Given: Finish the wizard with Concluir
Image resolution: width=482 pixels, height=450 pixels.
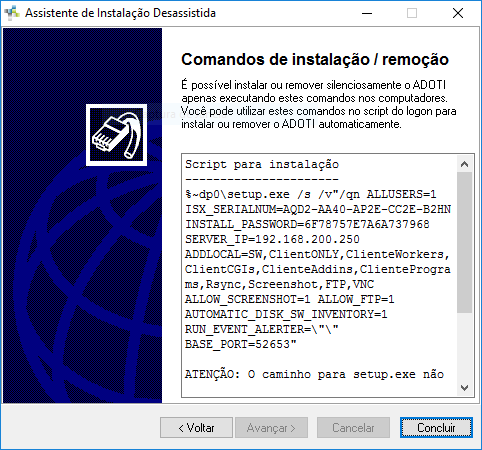Looking at the screenshot, I should tap(436, 428).
